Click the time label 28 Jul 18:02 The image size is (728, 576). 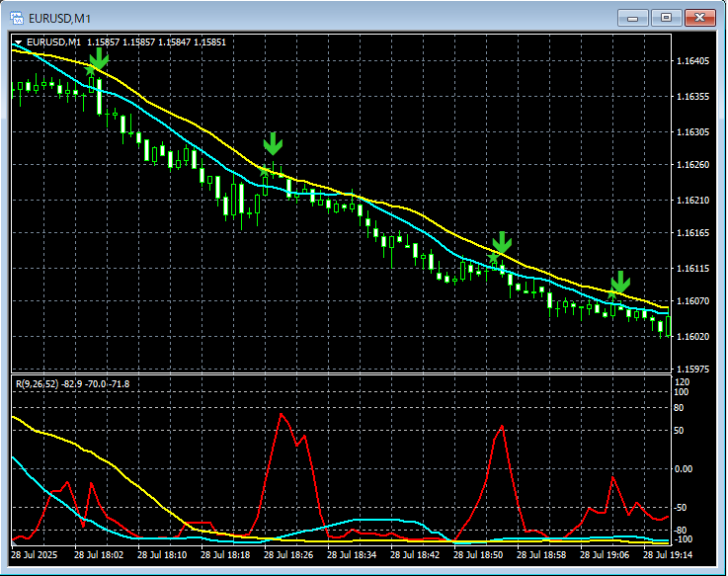[99, 555]
